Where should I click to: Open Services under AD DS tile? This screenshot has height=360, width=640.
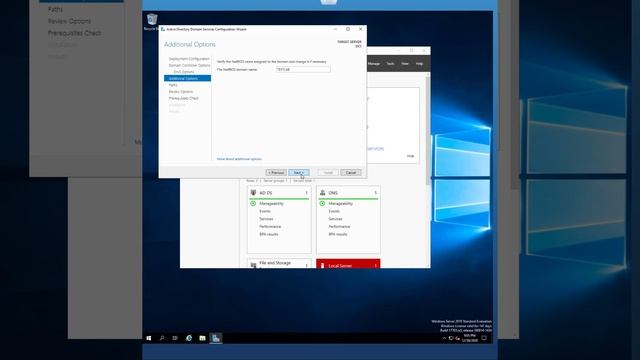(266, 219)
